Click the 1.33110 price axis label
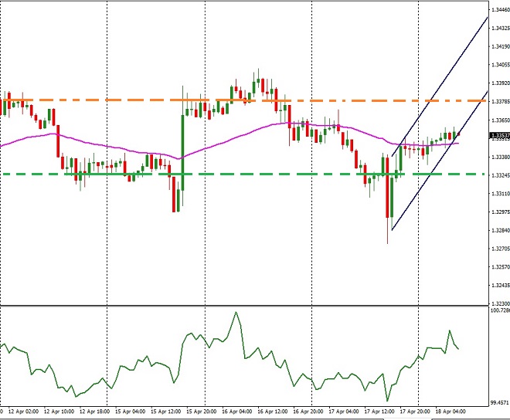 501,194
